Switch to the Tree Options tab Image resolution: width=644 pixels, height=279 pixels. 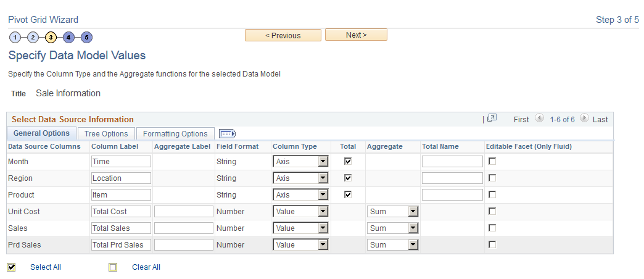pyautogui.click(x=106, y=133)
